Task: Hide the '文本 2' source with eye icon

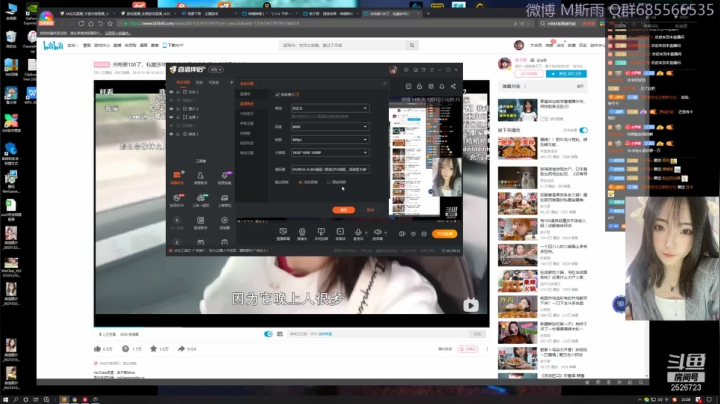Action: coord(172,92)
